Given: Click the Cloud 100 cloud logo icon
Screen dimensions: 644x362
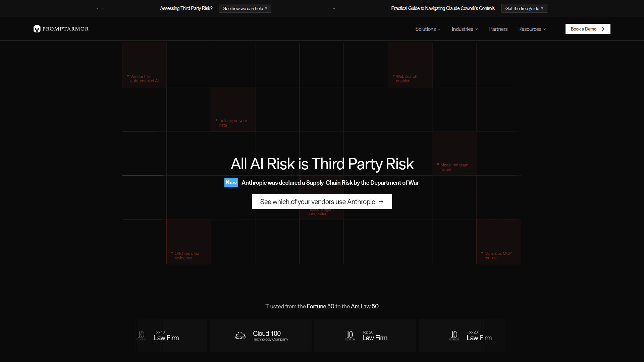Looking at the screenshot, I should pyautogui.click(x=240, y=335).
